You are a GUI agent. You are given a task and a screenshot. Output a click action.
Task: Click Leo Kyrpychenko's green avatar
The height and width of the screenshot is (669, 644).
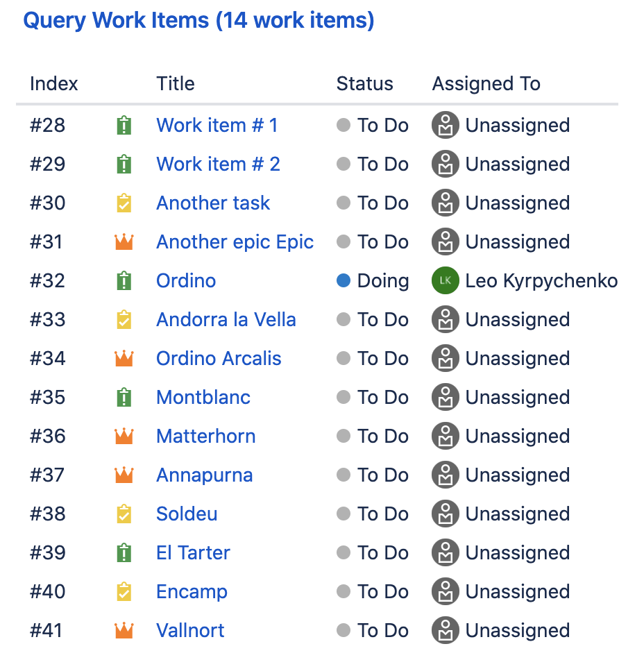(x=445, y=281)
